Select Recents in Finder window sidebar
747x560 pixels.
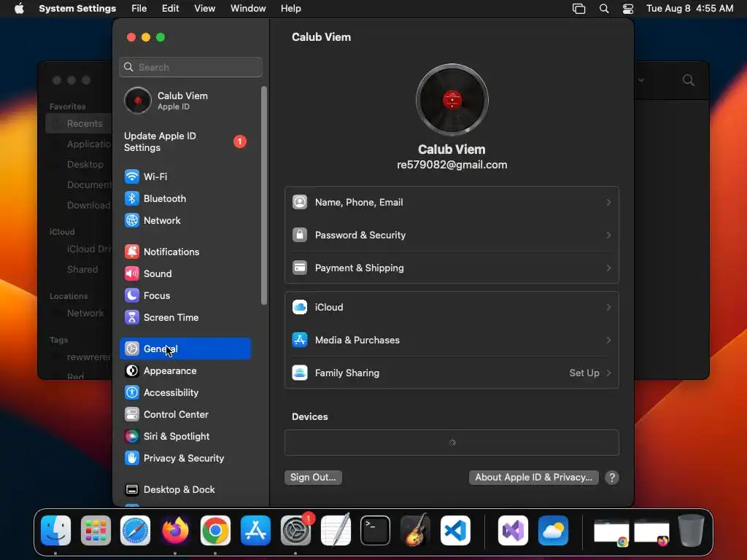coord(79,123)
